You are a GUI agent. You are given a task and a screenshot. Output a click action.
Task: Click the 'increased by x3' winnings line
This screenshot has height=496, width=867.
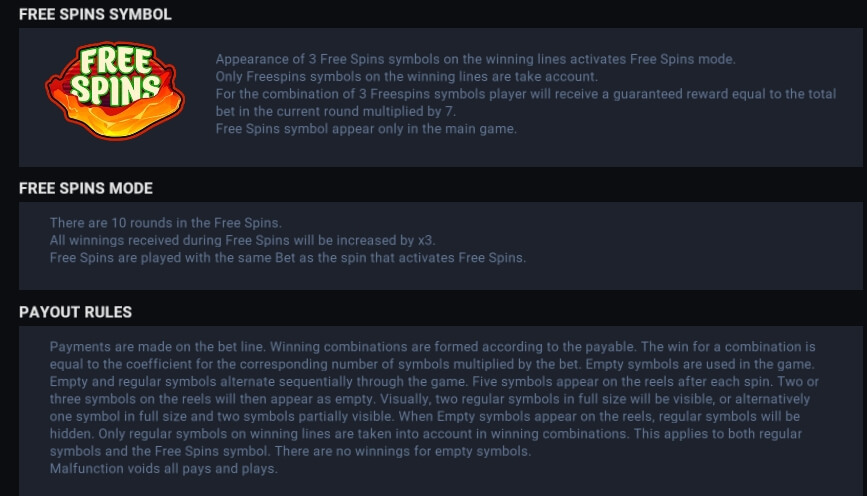click(x=242, y=240)
